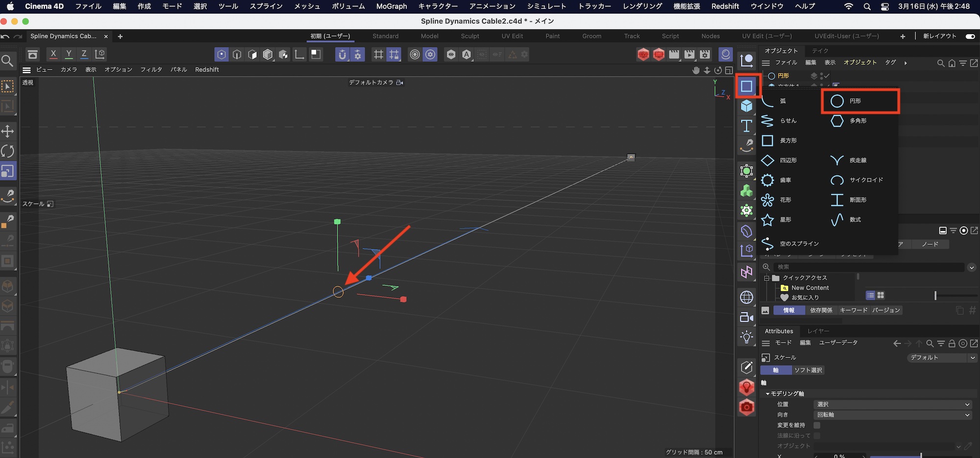
Task: Toggle the 新レイアウト switch
Action: (970, 36)
